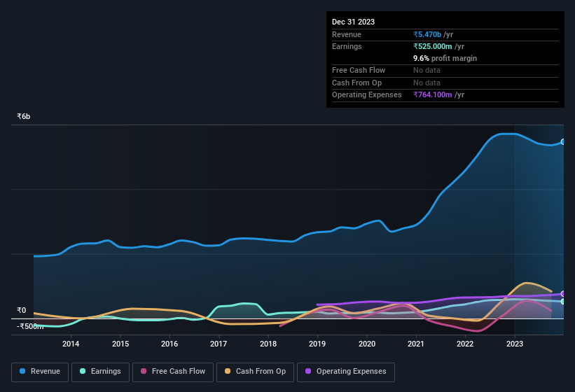The width and height of the screenshot is (575, 392).
Task: Click the 2020 x-axis label
Action: click(x=367, y=344)
